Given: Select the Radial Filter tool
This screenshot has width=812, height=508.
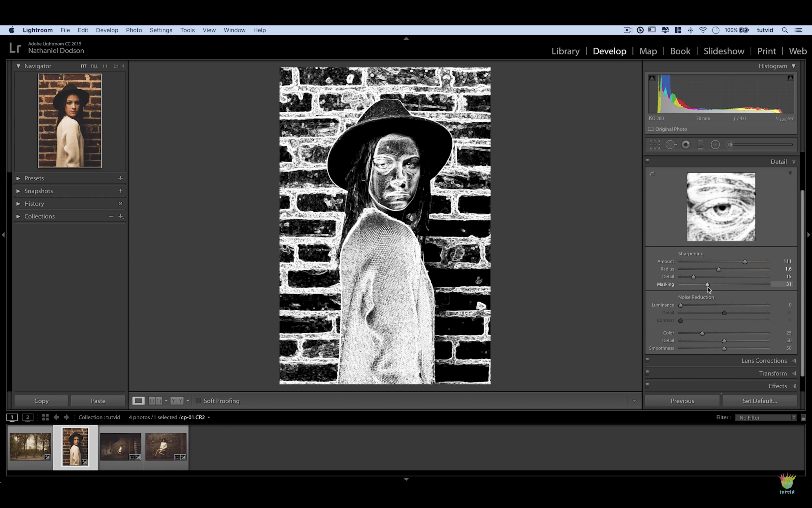Looking at the screenshot, I should pos(715,145).
